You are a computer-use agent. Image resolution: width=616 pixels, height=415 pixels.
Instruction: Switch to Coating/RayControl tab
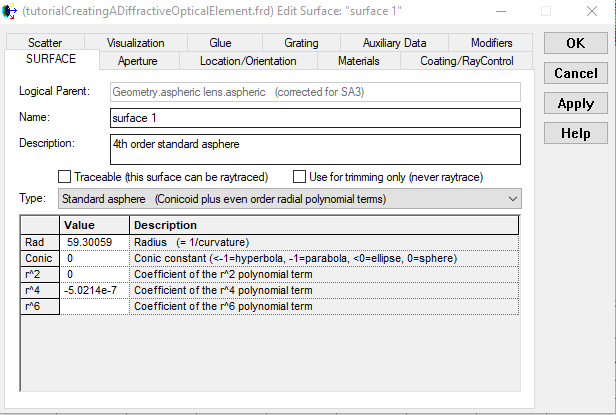click(468, 61)
